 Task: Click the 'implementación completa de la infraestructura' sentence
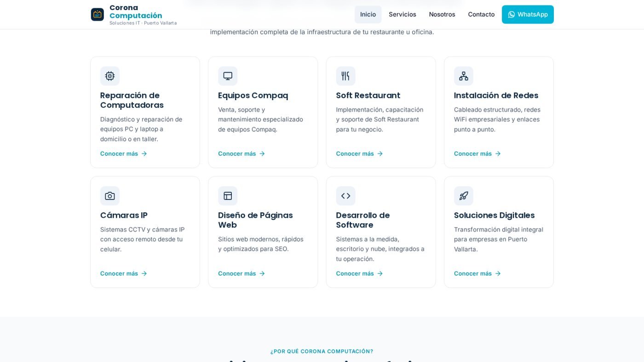[322, 32]
